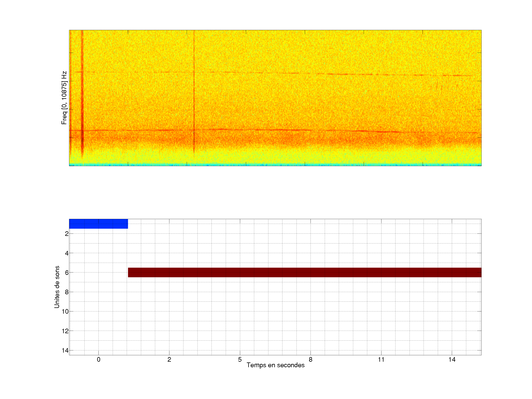532x399 pixels.
Task: Click x-axis tick label 2
Action: (x=169, y=359)
